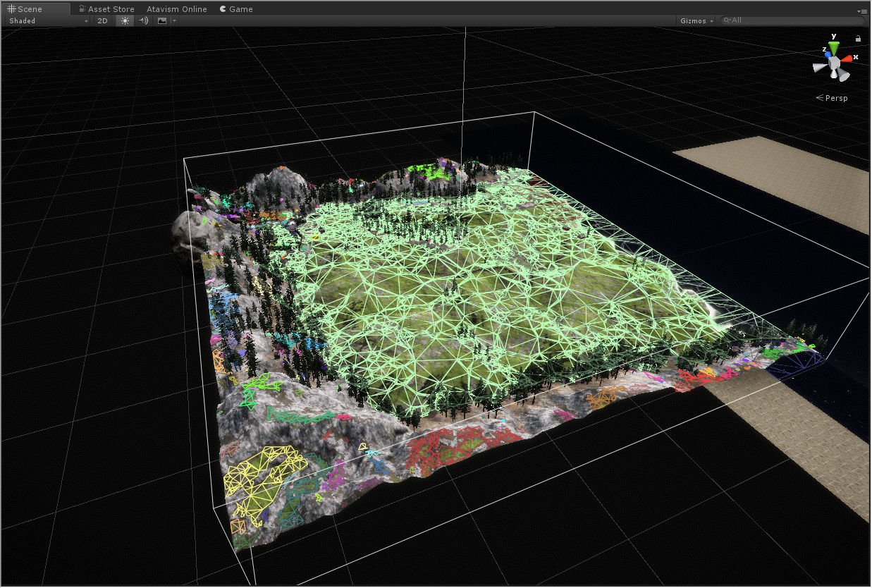872x588 pixels.
Task: Open the Scene panel options menu icon
Action: 861,11
